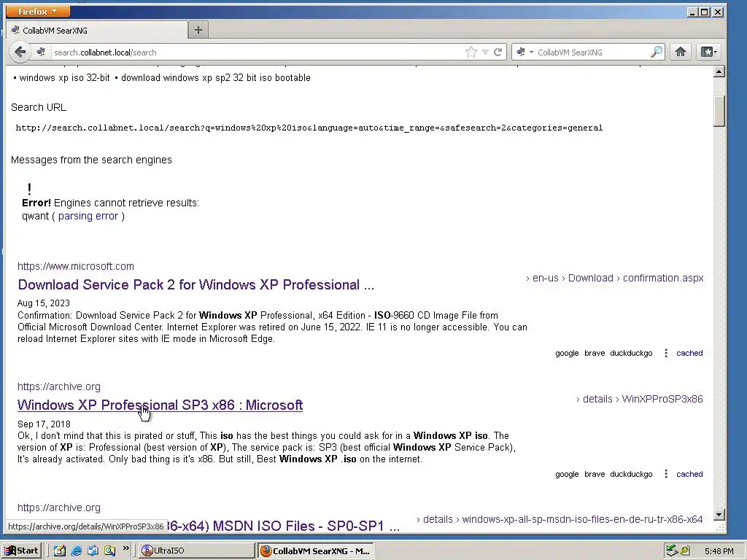Open MSDN ISO Files SP0-SP1 result

coord(282,526)
